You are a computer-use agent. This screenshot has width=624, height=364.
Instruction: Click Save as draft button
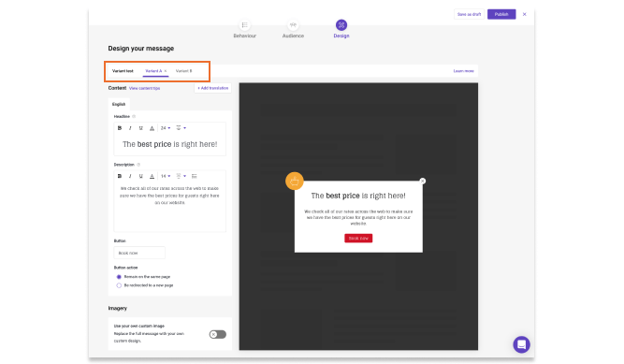(469, 14)
